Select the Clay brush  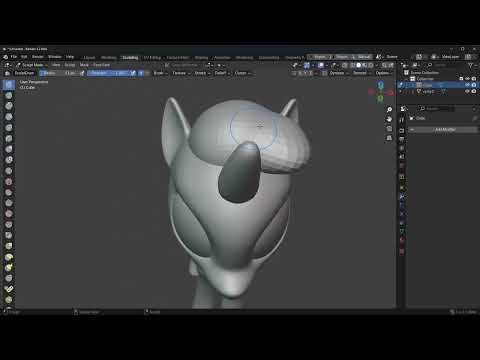pyautogui.click(x=9, y=106)
